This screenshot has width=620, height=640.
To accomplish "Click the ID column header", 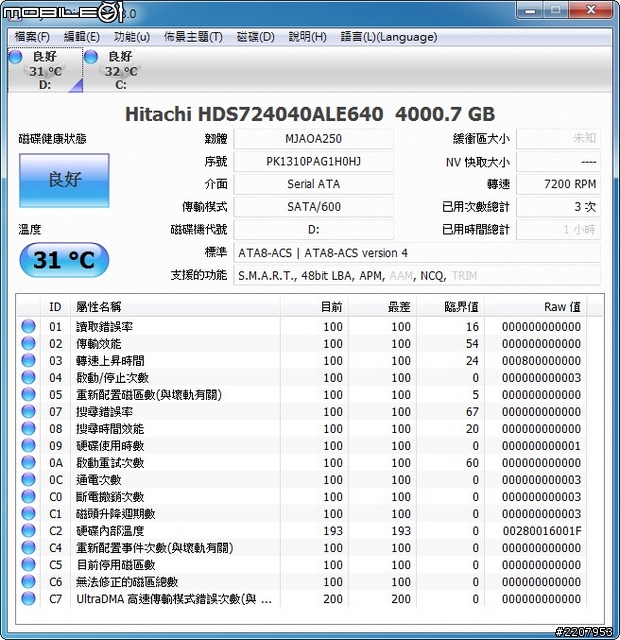I will tap(55, 307).
